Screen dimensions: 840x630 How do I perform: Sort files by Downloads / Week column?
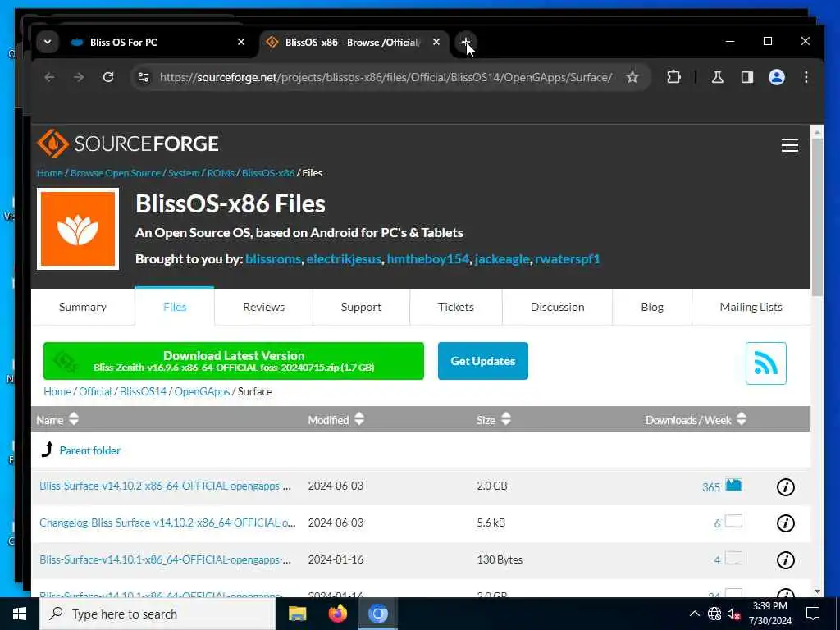point(696,419)
